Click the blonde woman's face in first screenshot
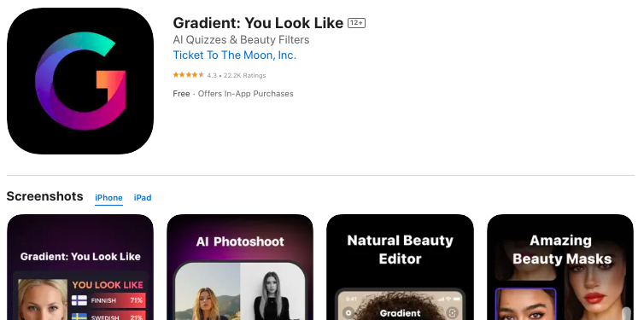 [43, 300]
